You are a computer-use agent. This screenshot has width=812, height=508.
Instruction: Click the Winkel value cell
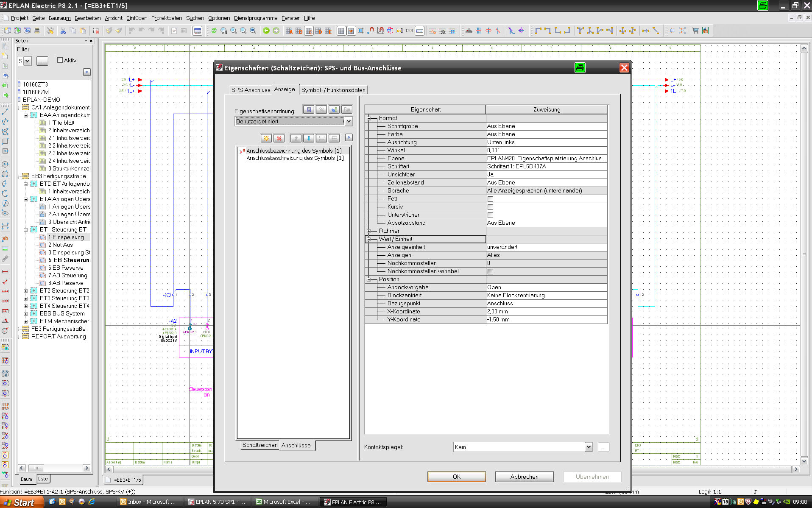tap(546, 151)
